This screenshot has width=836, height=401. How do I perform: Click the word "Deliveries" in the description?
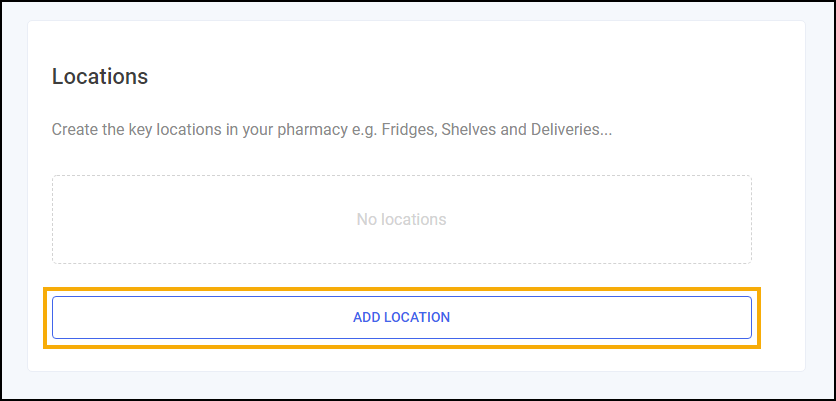tap(574, 130)
